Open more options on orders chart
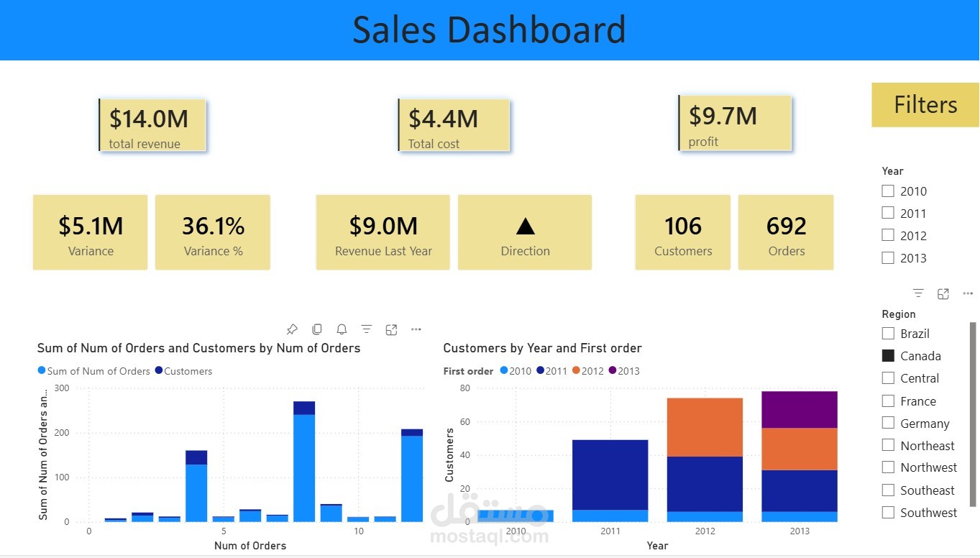980x558 pixels. pyautogui.click(x=416, y=329)
